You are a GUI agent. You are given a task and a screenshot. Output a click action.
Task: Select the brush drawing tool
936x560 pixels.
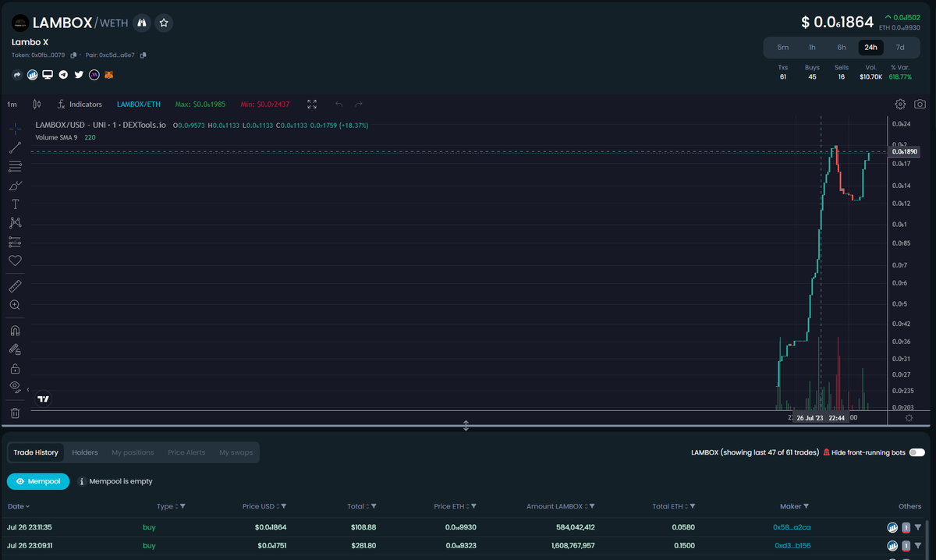coord(15,185)
